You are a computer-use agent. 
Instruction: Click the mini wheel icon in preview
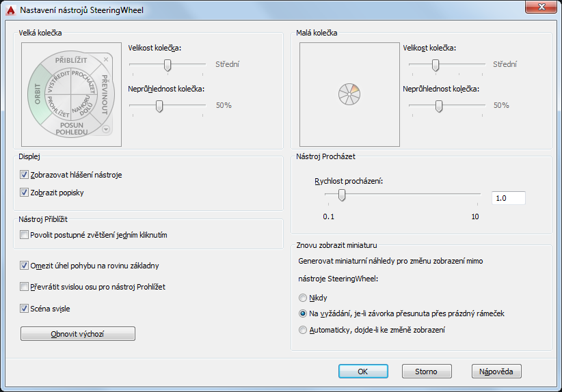point(349,94)
